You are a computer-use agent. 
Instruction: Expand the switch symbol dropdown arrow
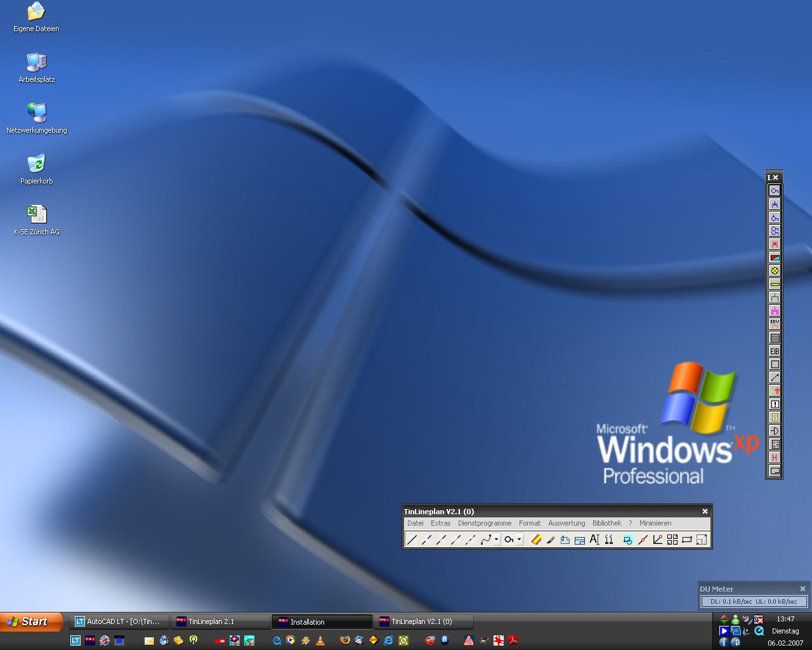(x=520, y=540)
